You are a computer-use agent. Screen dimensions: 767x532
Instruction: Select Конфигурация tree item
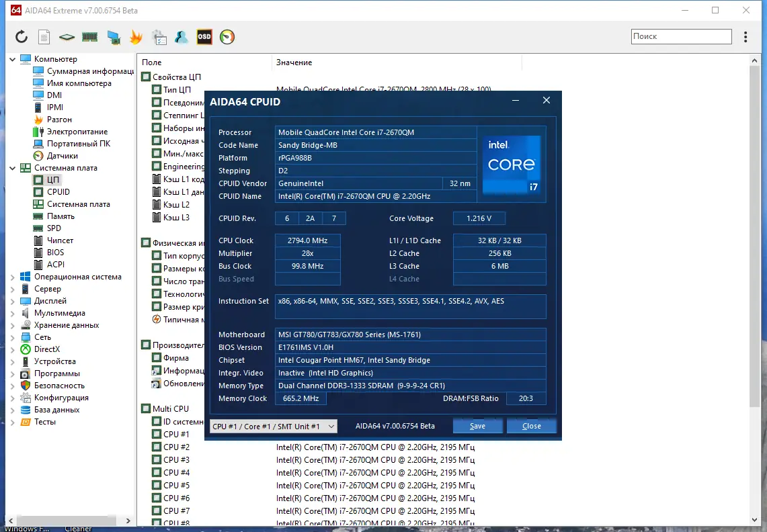click(x=55, y=398)
